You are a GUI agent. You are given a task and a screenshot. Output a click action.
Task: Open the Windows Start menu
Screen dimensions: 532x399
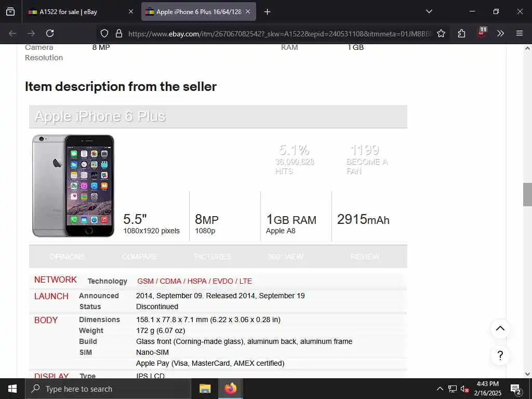tap(12, 389)
